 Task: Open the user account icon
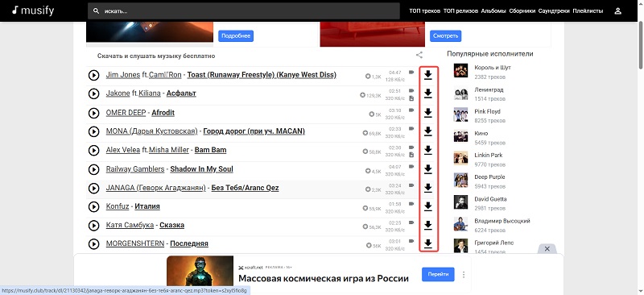tap(617, 11)
